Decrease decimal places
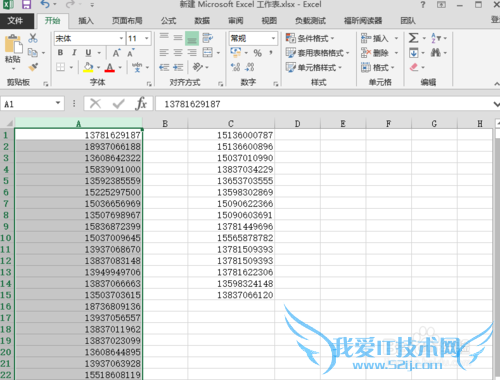The width and height of the screenshot is (500, 380). click(x=250, y=67)
